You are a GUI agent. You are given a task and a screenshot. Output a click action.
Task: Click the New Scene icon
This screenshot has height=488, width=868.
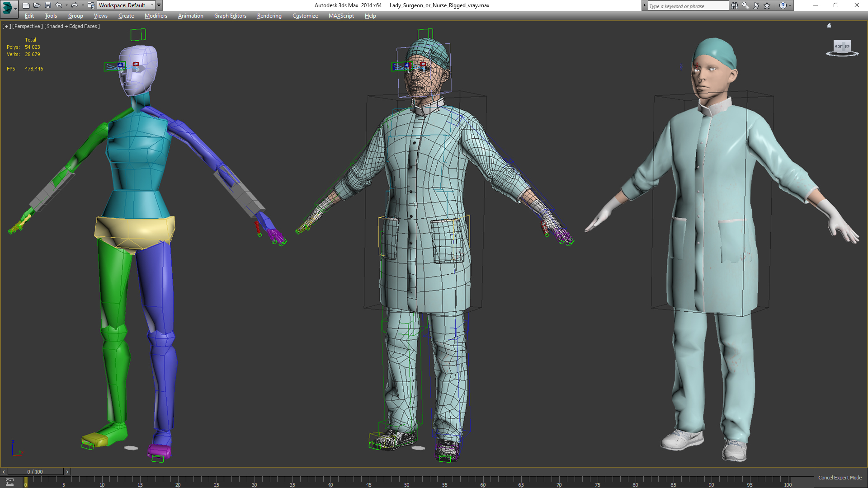[x=26, y=5]
